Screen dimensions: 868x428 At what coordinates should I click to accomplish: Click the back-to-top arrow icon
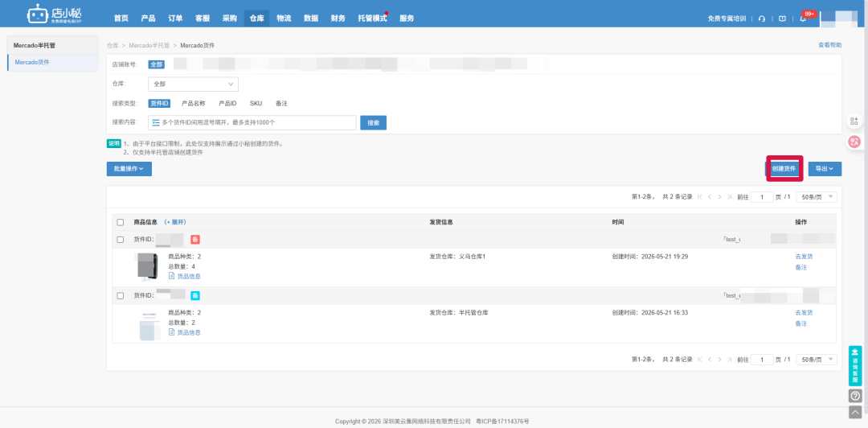pyautogui.click(x=854, y=412)
